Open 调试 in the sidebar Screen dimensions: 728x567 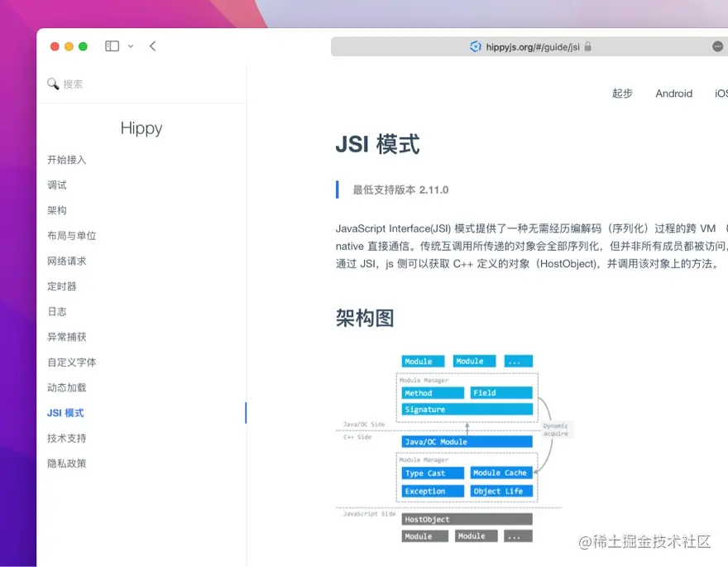57,185
